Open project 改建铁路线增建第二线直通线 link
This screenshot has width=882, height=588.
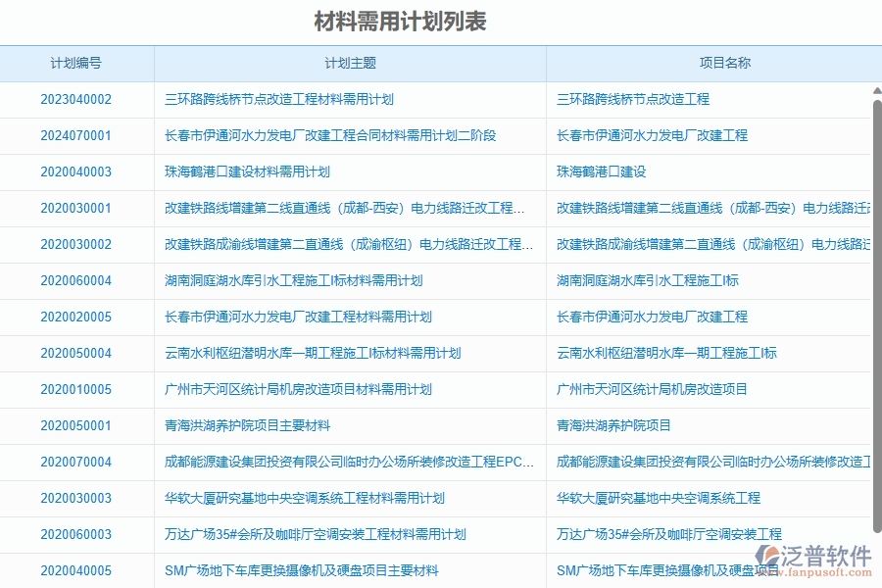(x=712, y=208)
